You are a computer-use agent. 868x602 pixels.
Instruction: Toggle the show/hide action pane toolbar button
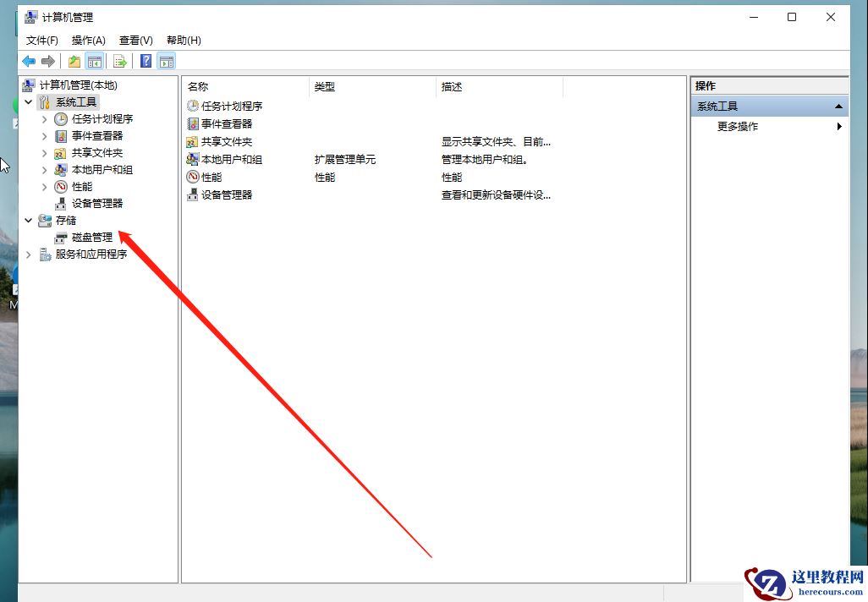point(166,60)
